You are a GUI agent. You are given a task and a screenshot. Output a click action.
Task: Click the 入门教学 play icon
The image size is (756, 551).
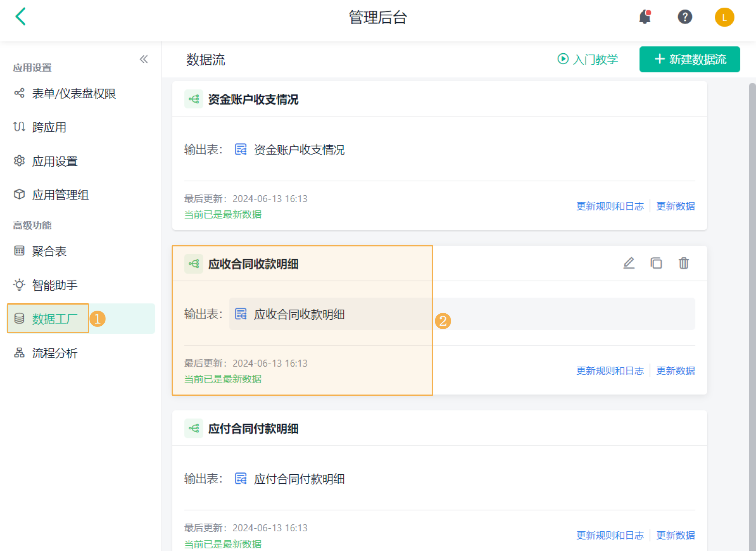(x=563, y=59)
